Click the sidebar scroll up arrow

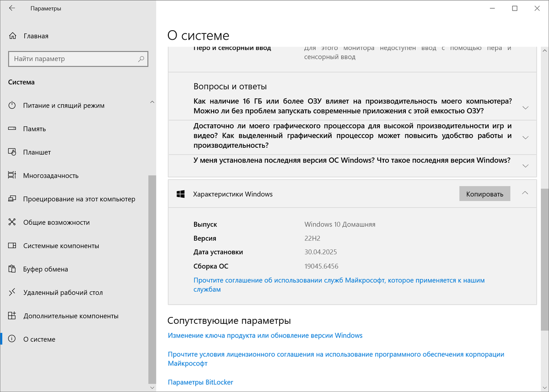coord(152,102)
